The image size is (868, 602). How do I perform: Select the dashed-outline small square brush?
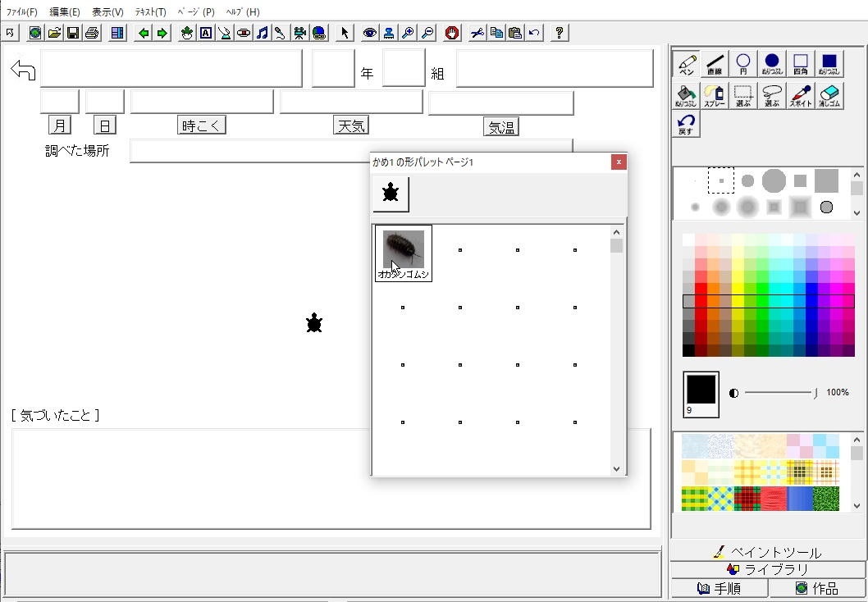(x=720, y=180)
